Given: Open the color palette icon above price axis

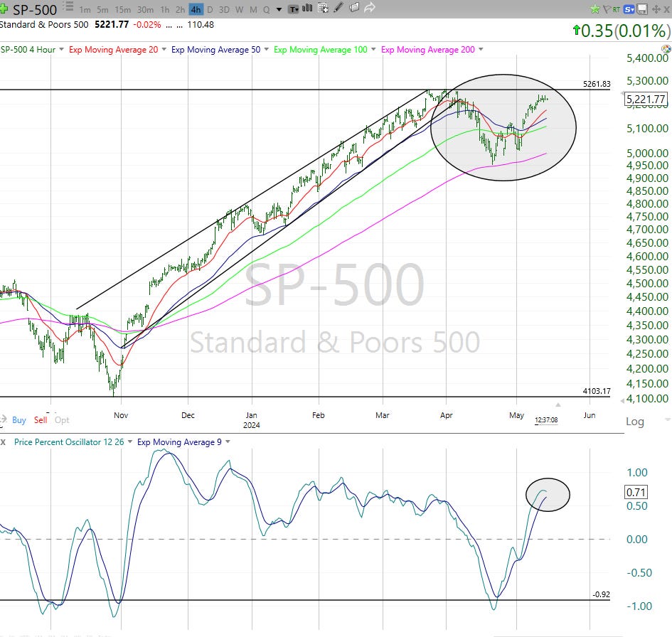Looking at the screenshot, I should coord(666,49).
